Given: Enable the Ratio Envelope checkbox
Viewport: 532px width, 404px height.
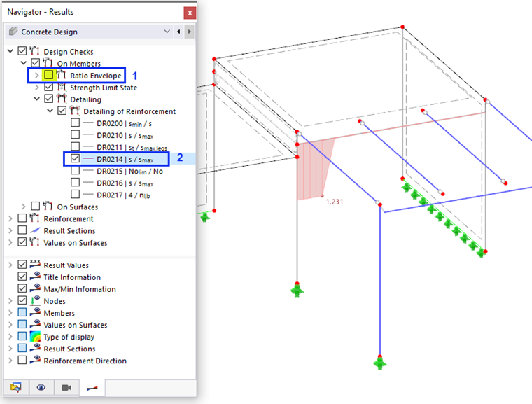Looking at the screenshot, I should tap(48, 75).
